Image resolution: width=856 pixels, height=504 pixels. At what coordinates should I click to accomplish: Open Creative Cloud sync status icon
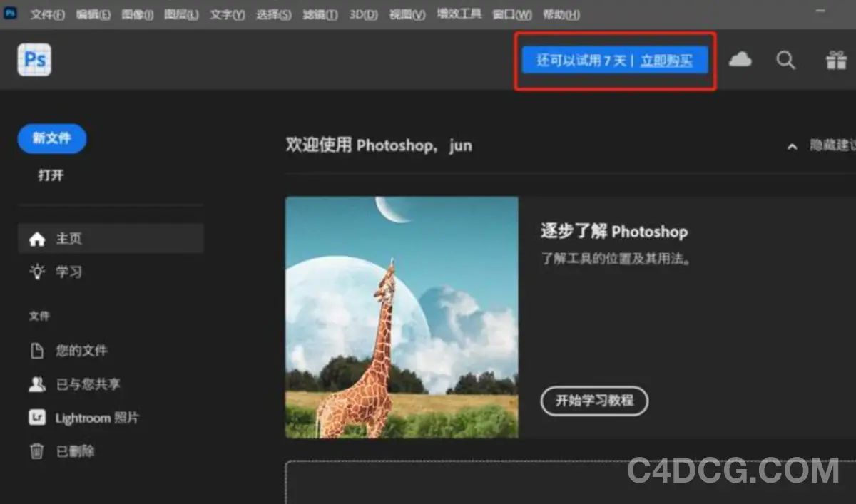[x=740, y=60]
